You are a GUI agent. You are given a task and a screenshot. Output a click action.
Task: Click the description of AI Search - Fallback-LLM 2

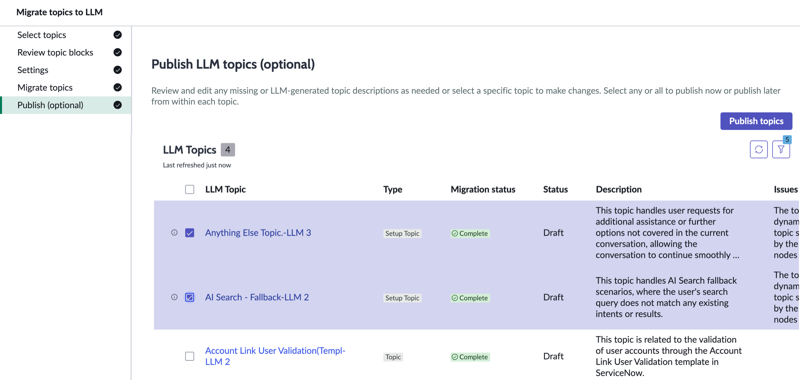pos(666,298)
